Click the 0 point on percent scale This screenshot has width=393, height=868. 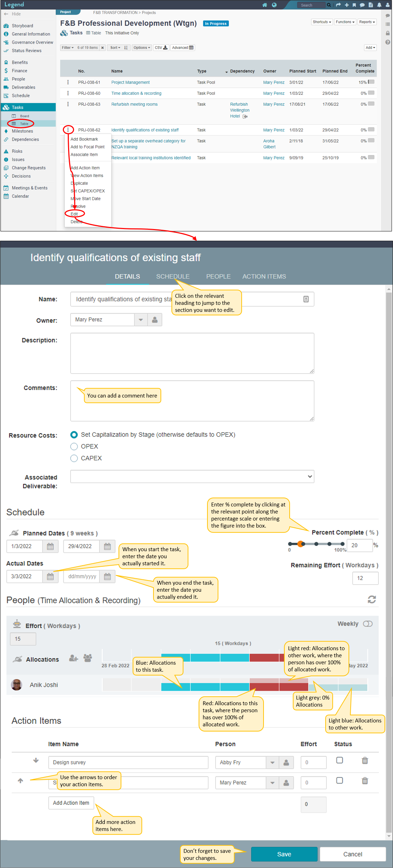tap(290, 544)
